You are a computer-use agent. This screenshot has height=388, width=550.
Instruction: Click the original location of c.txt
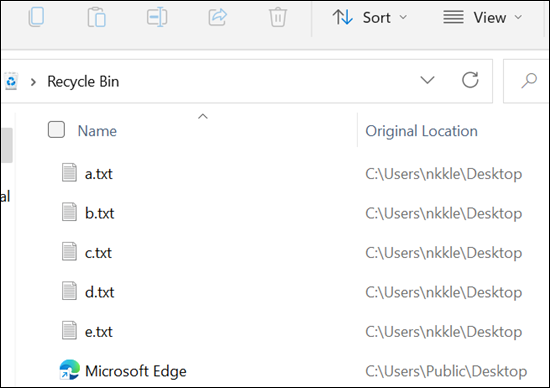444,253
